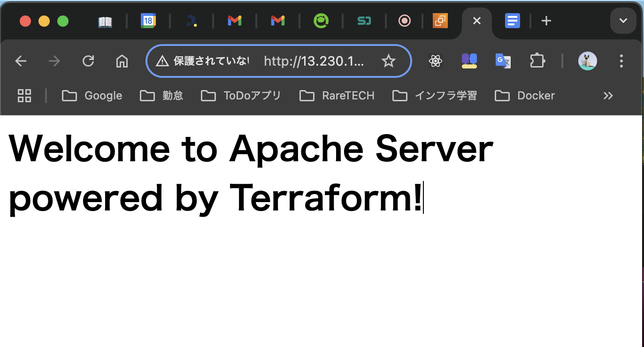Switch to the orange square icon tab

(440, 21)
